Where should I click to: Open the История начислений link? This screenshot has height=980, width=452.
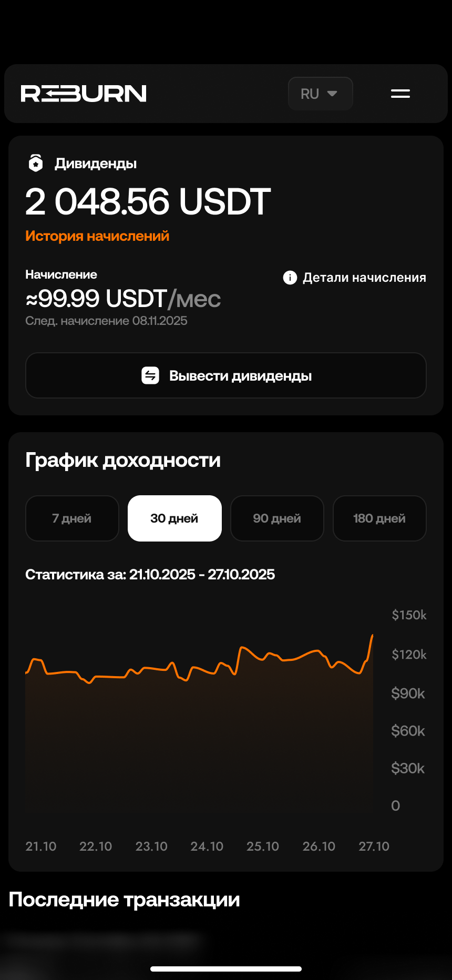[97, 236]
